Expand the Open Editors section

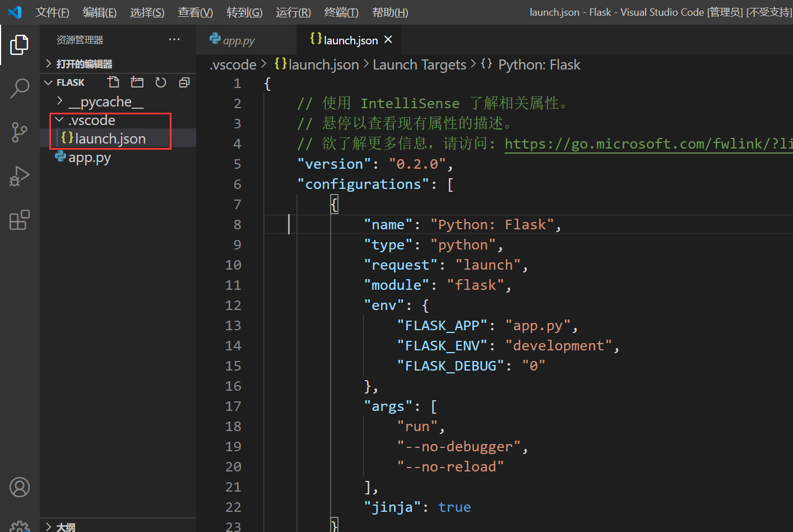49,63
